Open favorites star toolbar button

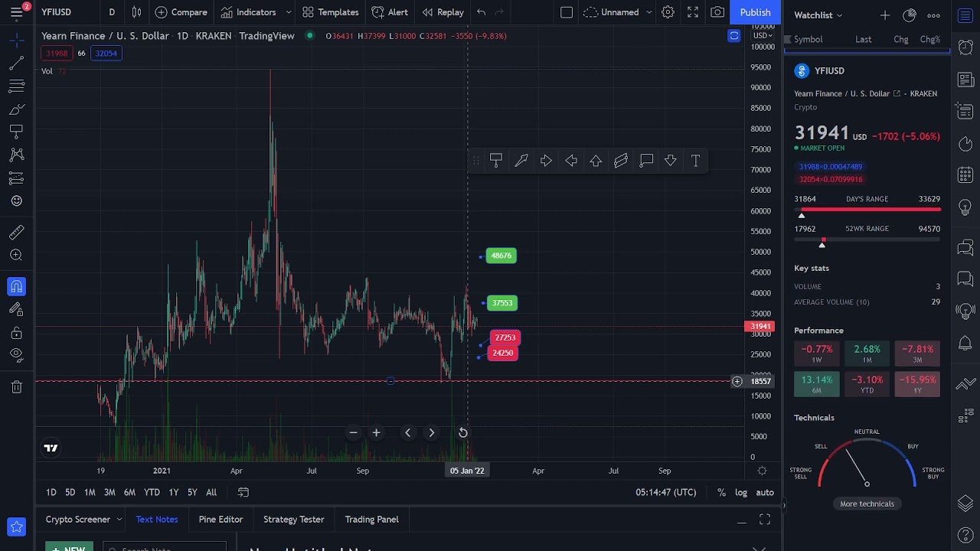[x=16, y=527]
